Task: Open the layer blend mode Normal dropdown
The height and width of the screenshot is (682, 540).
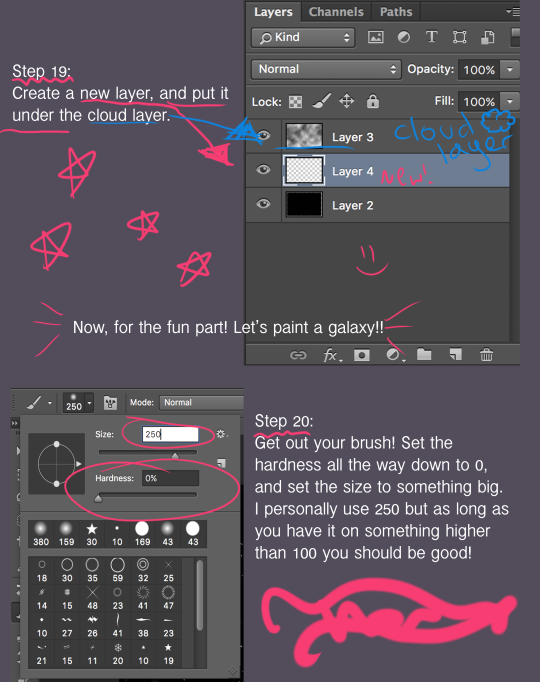Action: point(326,70)
